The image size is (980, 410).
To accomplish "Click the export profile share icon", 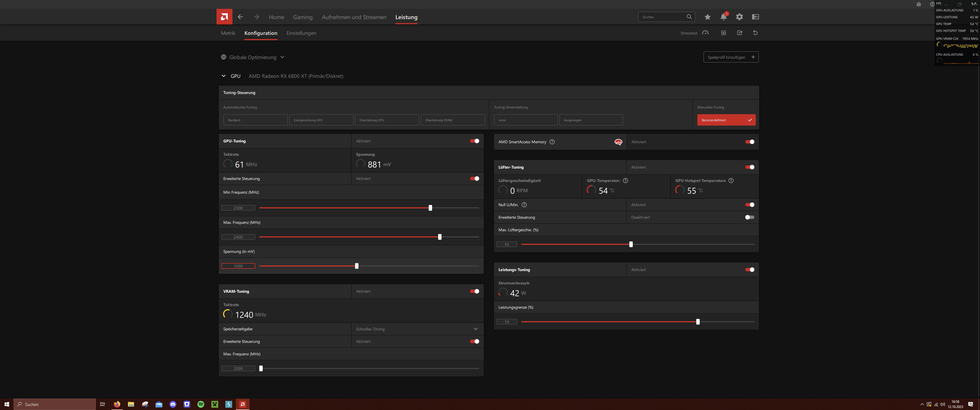I will (740, 33).
